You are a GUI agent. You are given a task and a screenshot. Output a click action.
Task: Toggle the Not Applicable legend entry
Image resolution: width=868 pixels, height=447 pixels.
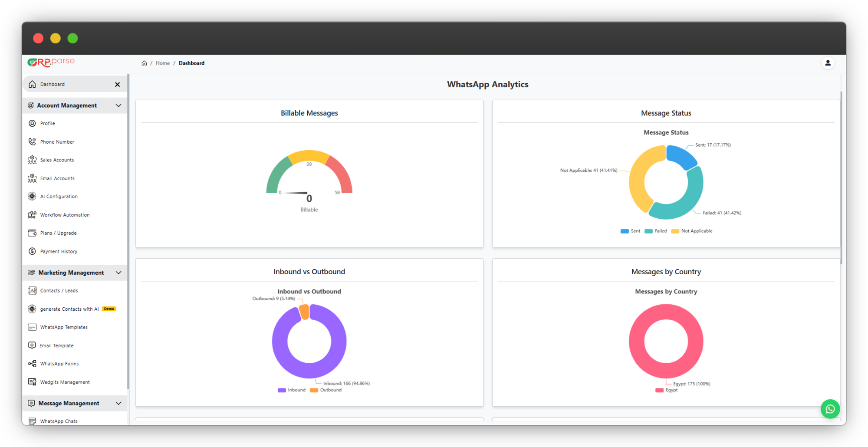click(x=692, y=231)
